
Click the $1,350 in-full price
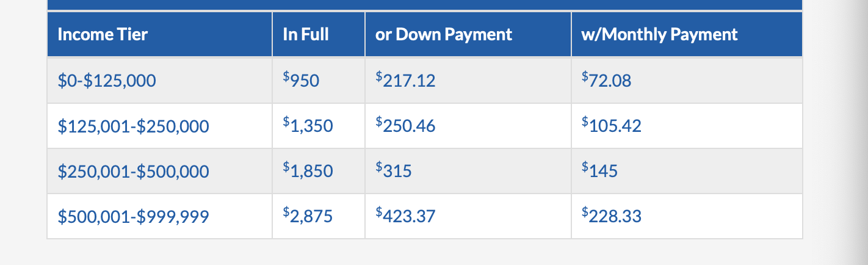[308, 125]
